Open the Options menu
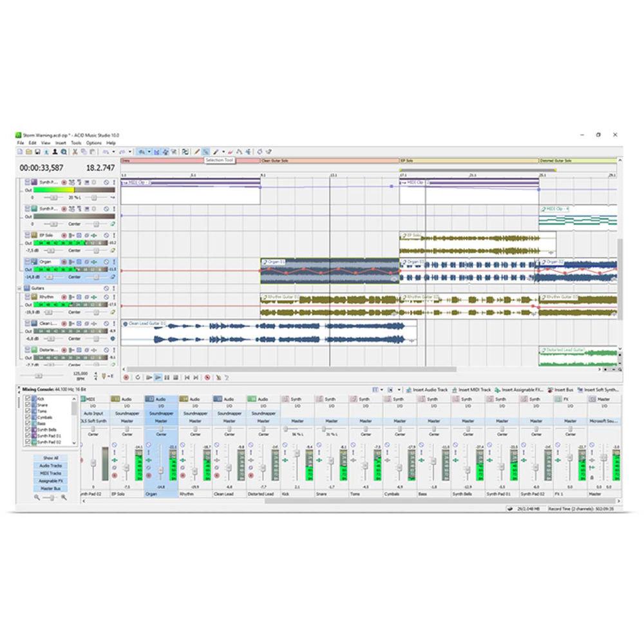 [93, 142]
